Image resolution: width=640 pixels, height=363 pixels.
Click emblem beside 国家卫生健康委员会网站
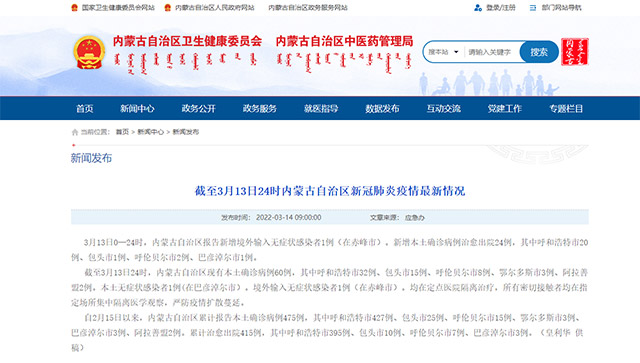74,8
